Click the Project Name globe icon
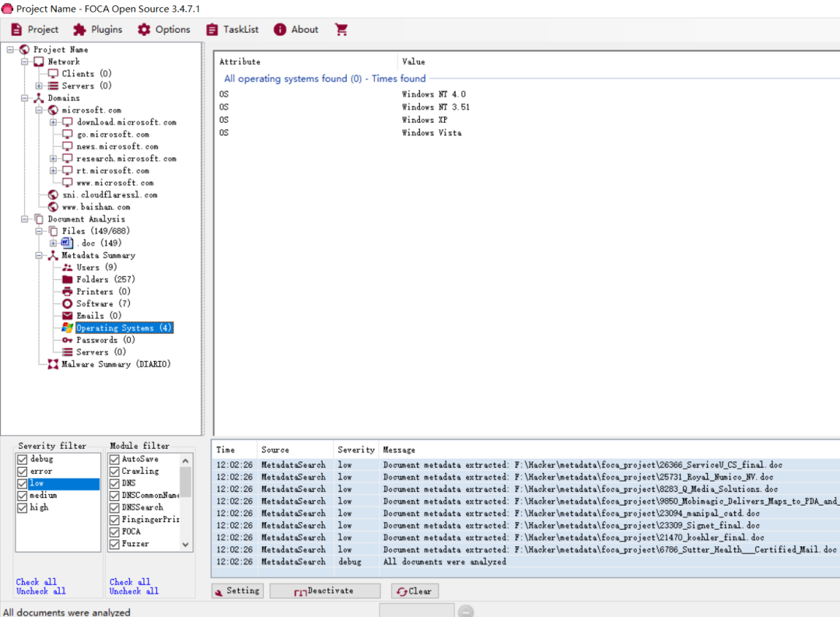This screenshot has width=840, height=617. [24, 49]
